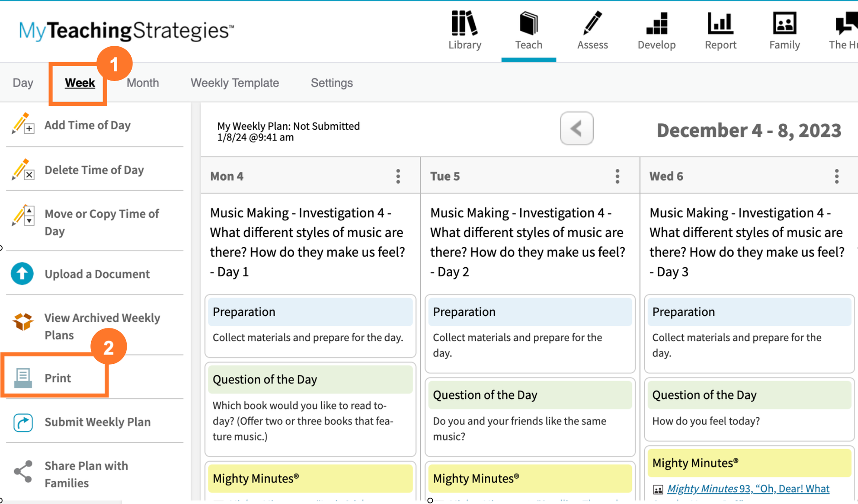The width and height of the screenshot is (858, 504).
Task: Click the Add Time of Day icon
Action: (x=23, y=124)
